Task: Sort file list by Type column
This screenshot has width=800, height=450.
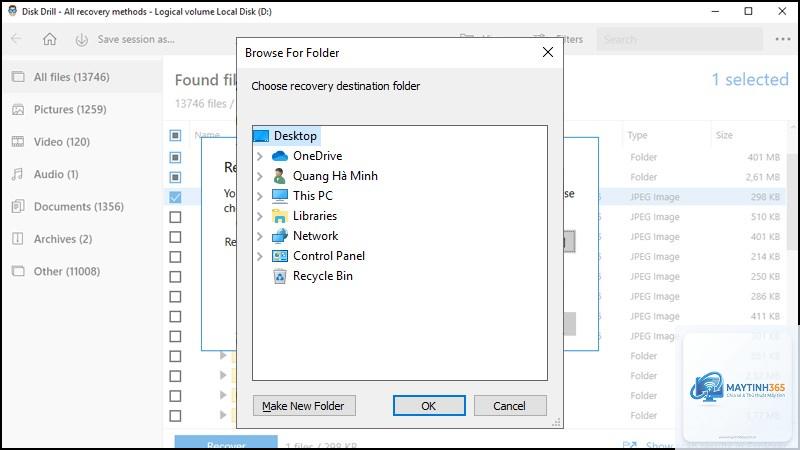Action: [x=637, y=135]
